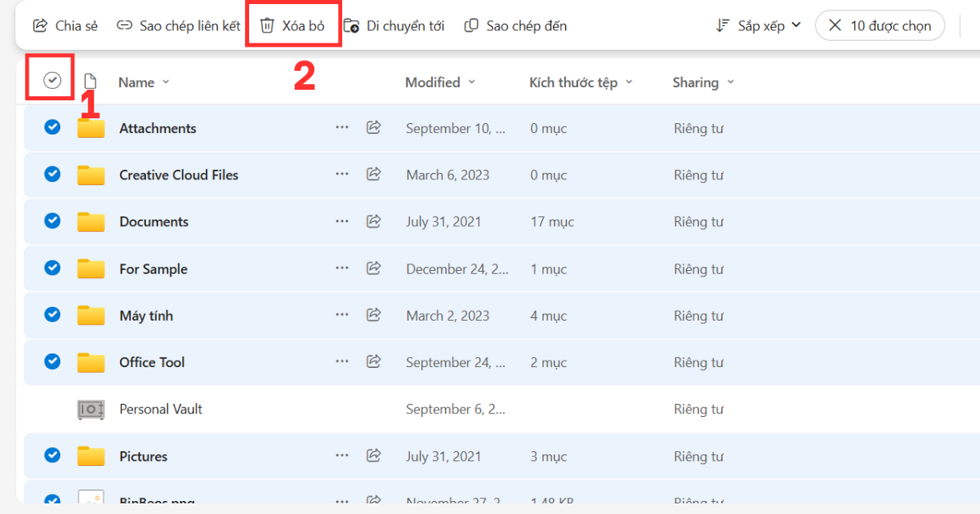Viewport: 980px width, 514px height.
Task: Open the Personal Vault safe icon
Action: click(91, 409)
